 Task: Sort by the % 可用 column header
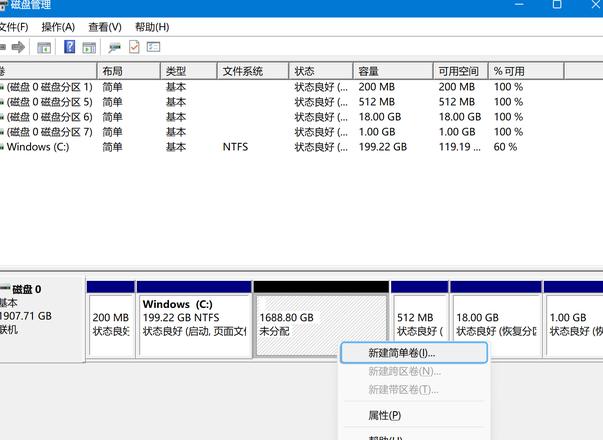point(526,71)
